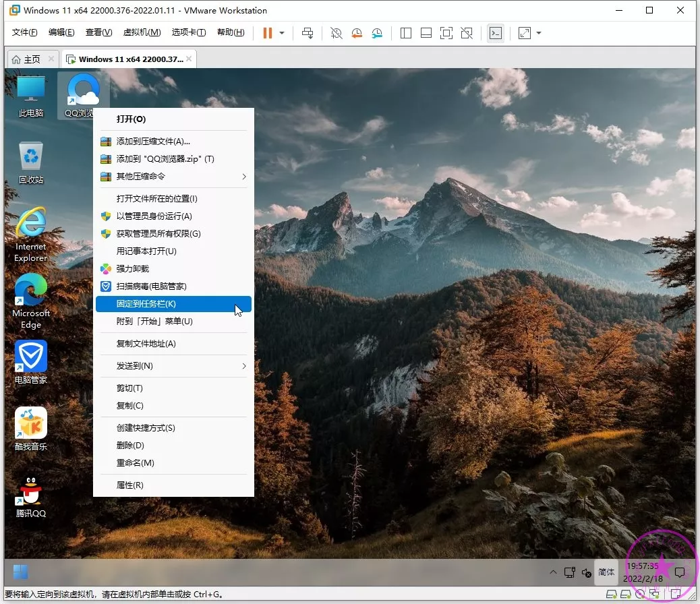700x604 pixels.
Task: Open the 虚拟机(M) menu
Action: [142, 32]
